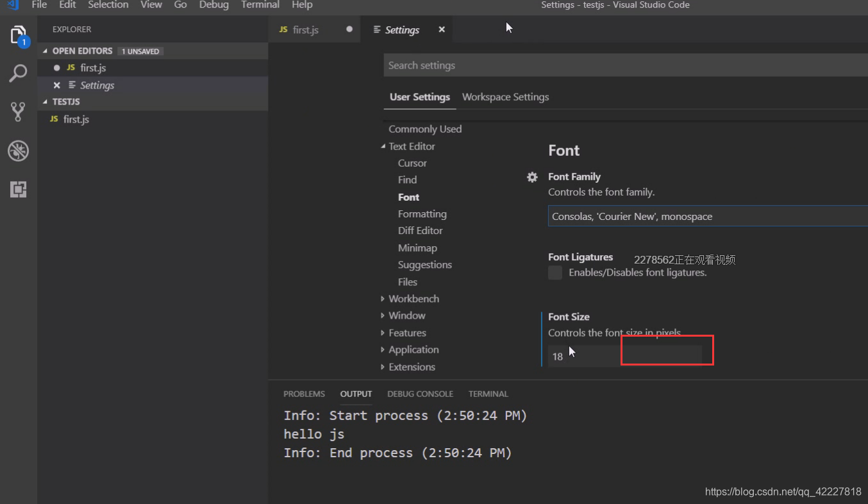Select Diff Editor settings entry
This screenshot has height=504, width=868.
pyautogui.click(x=420, y=230)
